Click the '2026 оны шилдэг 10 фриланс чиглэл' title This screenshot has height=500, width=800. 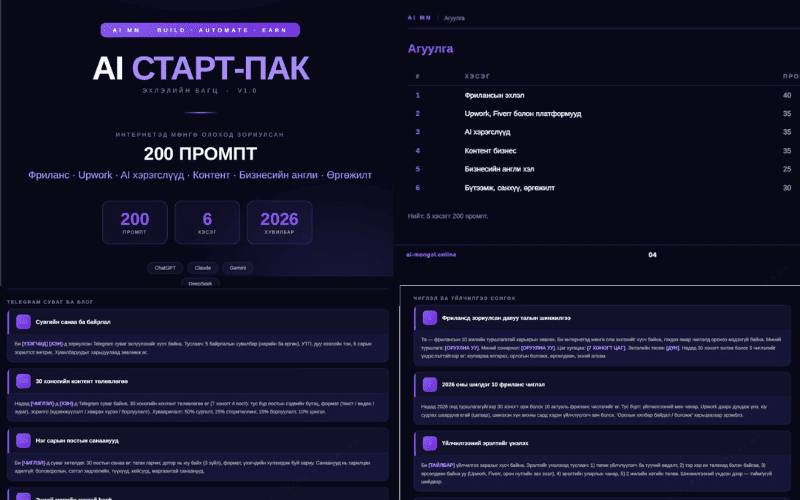(x=493, y=384)
